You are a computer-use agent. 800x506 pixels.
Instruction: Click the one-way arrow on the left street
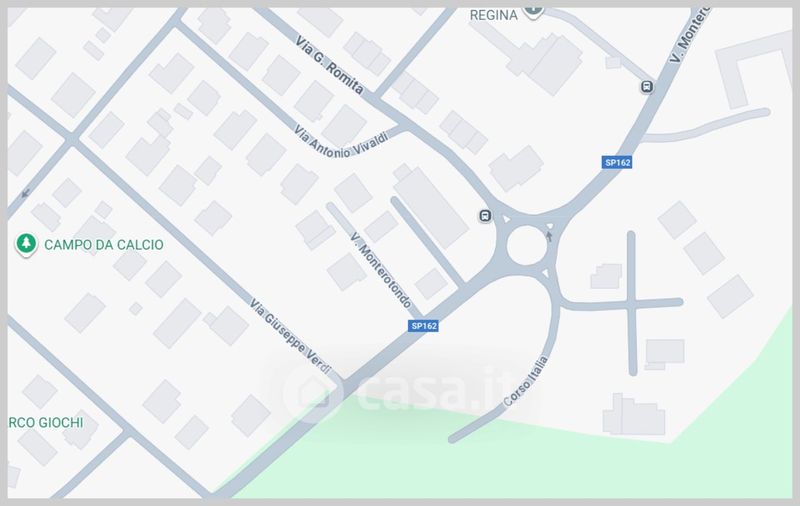coord(26,193)
